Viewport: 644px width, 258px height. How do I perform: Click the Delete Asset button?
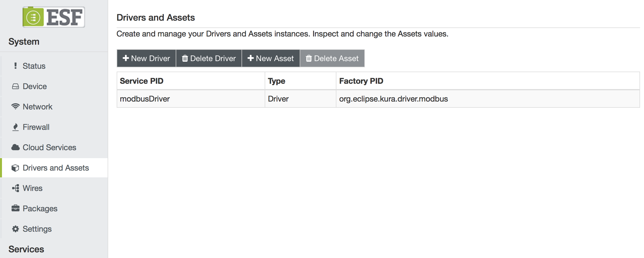[x=332, y=58]
